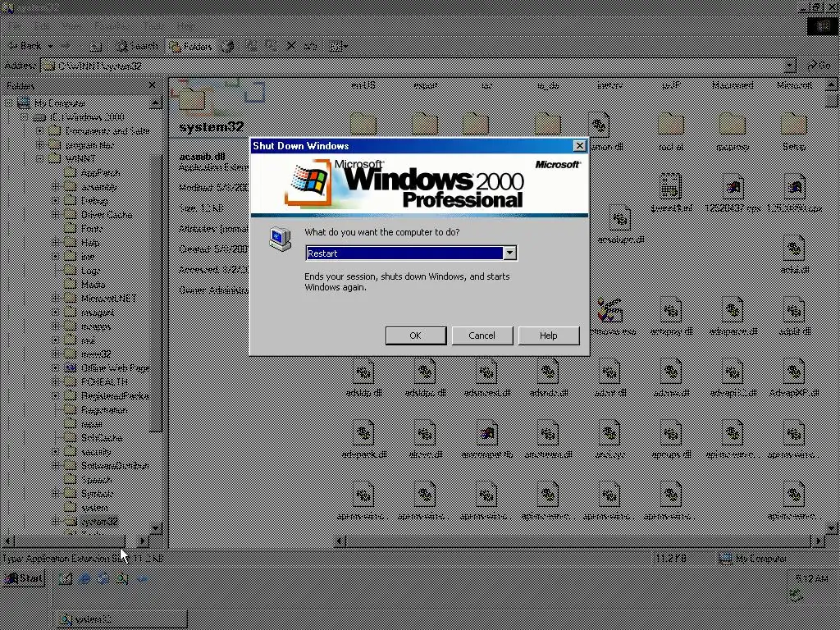Click the Go button beside address bar
Image resolution: width=840 pixels, height=630 pixels.
click(x=819, y=66)
